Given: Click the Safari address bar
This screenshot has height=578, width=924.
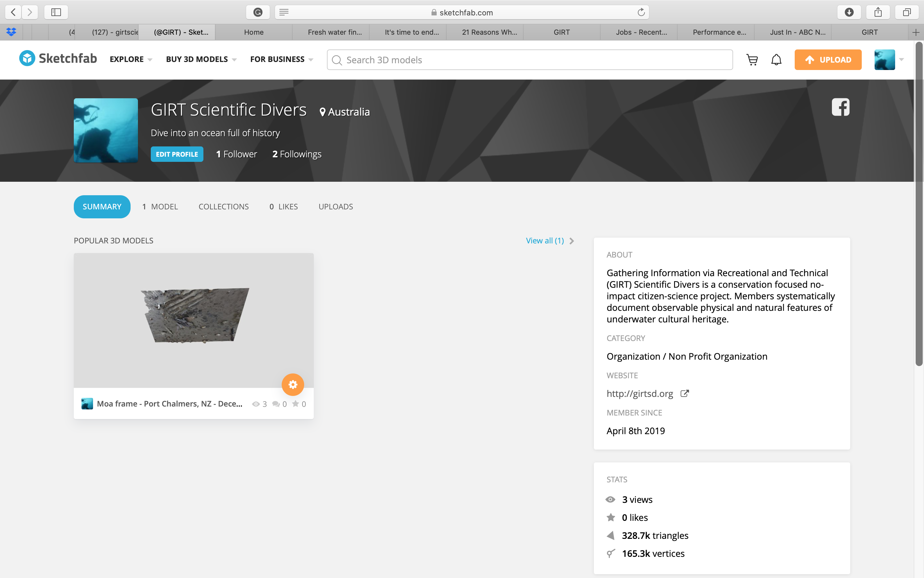Looking at the screenshot, I should 462,12.
